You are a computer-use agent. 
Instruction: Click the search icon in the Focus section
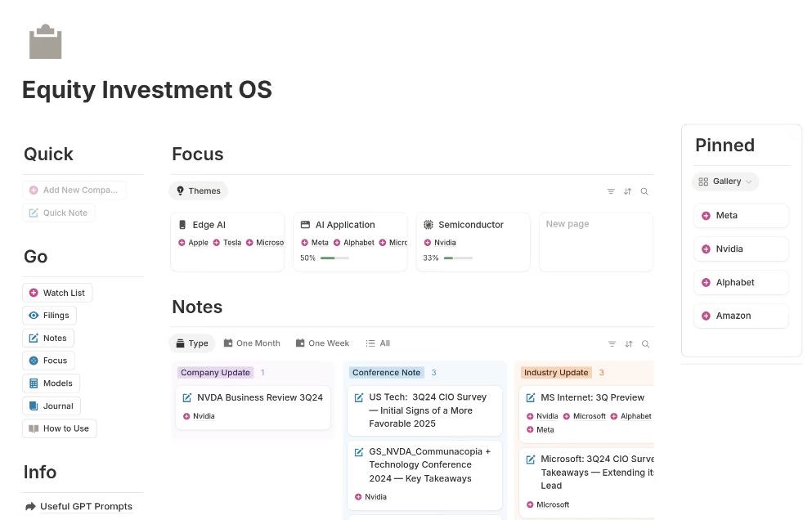coord(644,191)
